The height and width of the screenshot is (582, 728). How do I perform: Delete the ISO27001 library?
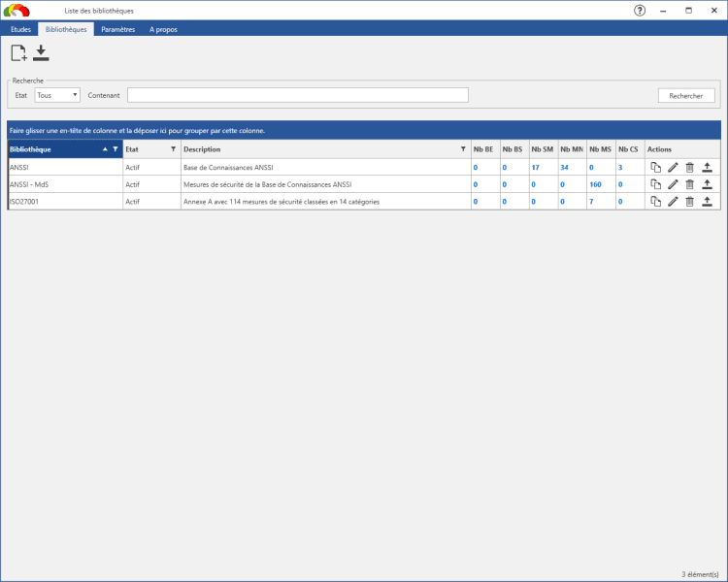(x=690, y=202)
